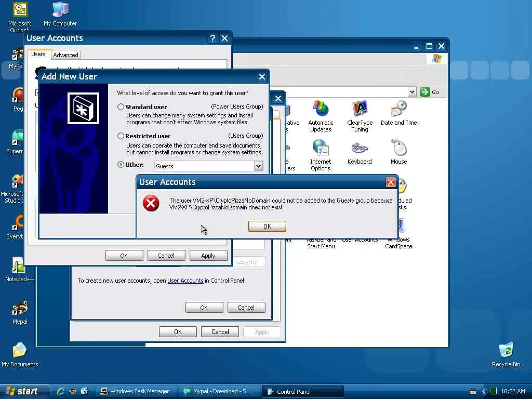Click OK in User Accounts window

click(124, 256)
